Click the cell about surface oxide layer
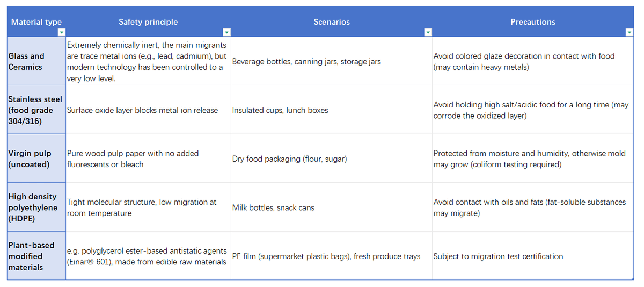644x287 pixels. [148, 110]
